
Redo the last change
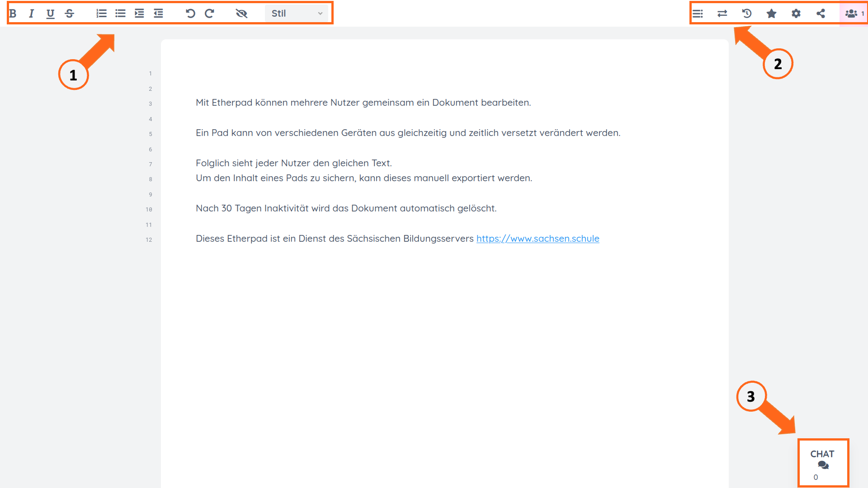[209, 14]
